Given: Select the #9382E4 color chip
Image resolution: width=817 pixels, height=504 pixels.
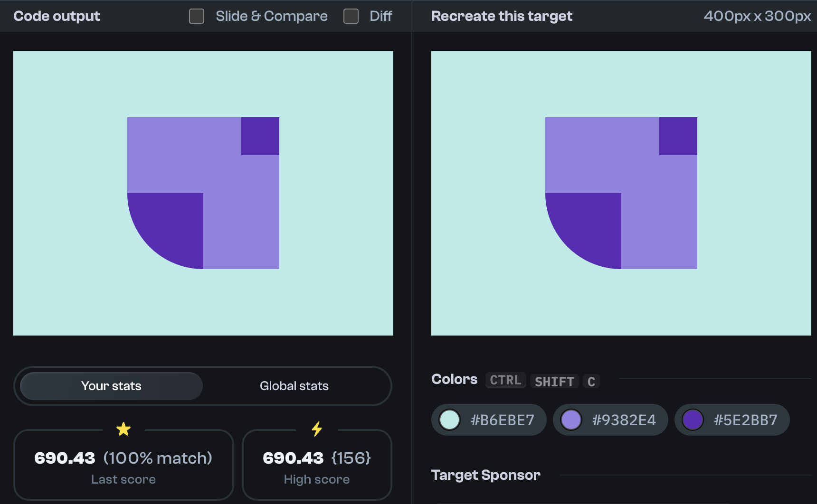Looking at the screenshot, I should [x=610, y=420].
